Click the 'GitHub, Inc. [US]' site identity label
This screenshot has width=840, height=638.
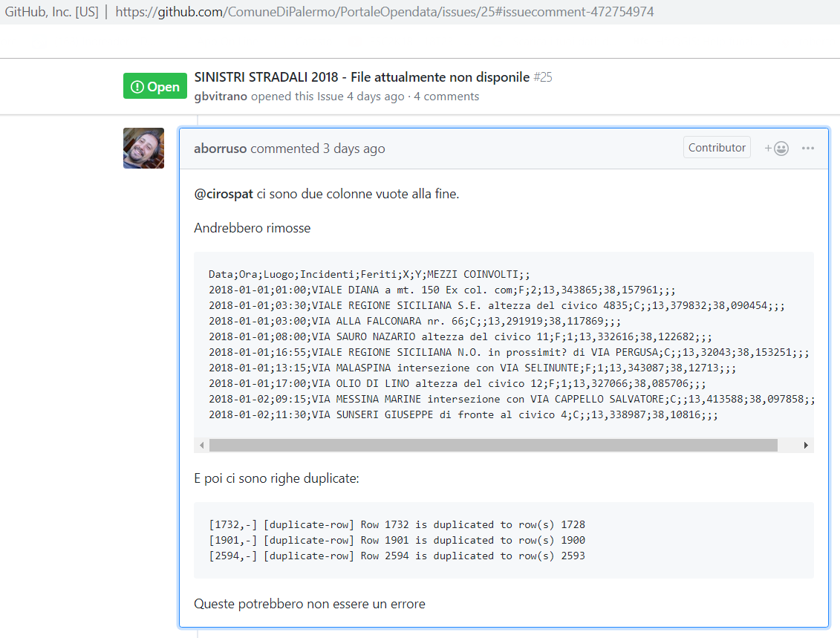tap(51, 12)
